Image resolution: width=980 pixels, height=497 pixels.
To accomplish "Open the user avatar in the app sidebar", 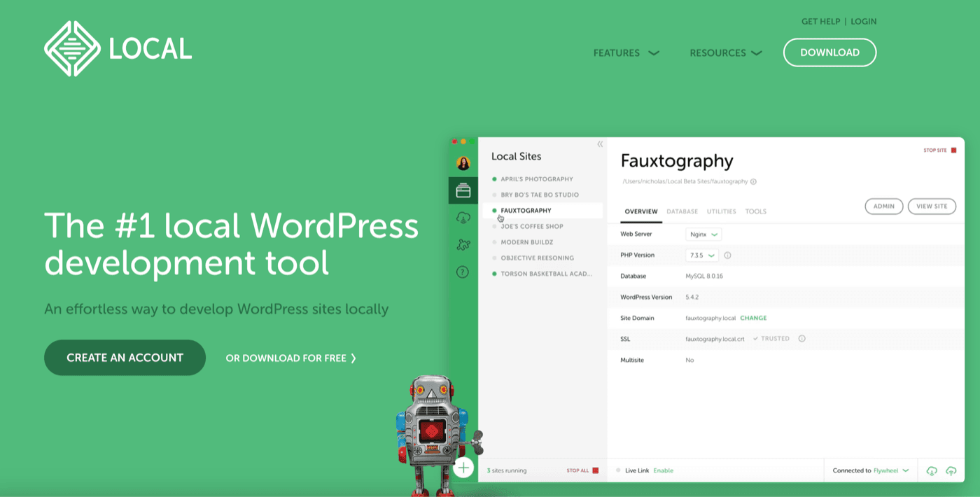I will coord(463,163).
